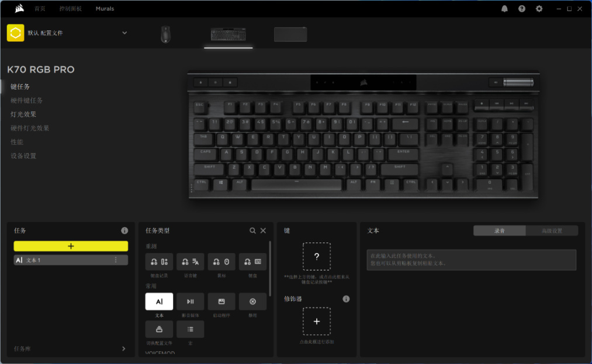Screen dimensions: 592x364
Task: Click the task text input field
Action: click(471, 260)
